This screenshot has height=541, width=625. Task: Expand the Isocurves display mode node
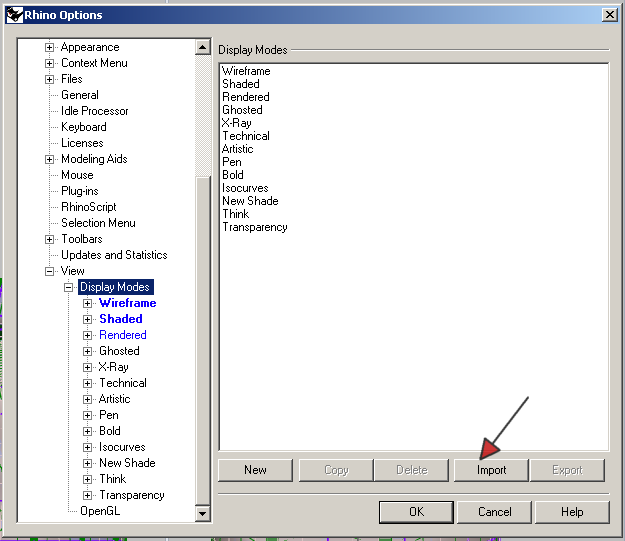87,447
